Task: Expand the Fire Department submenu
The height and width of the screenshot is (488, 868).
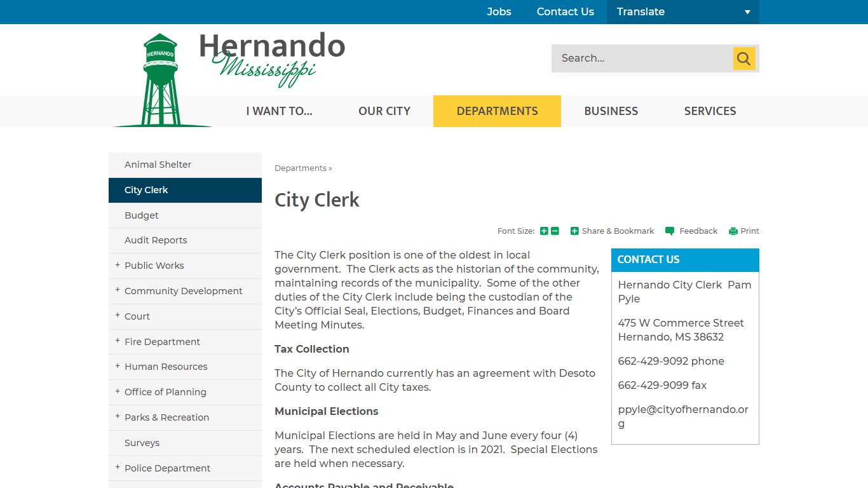Action: coord(118,341)
